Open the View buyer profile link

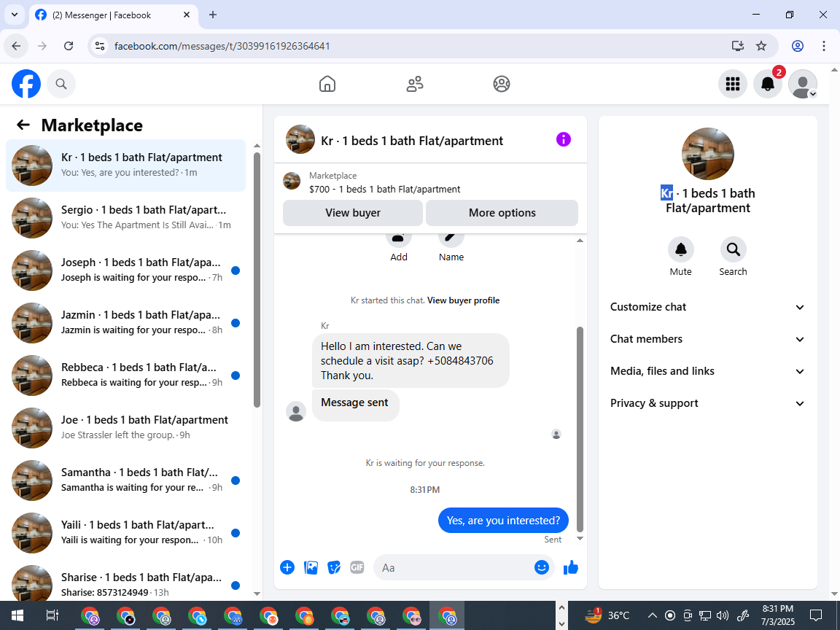[464, 300]
